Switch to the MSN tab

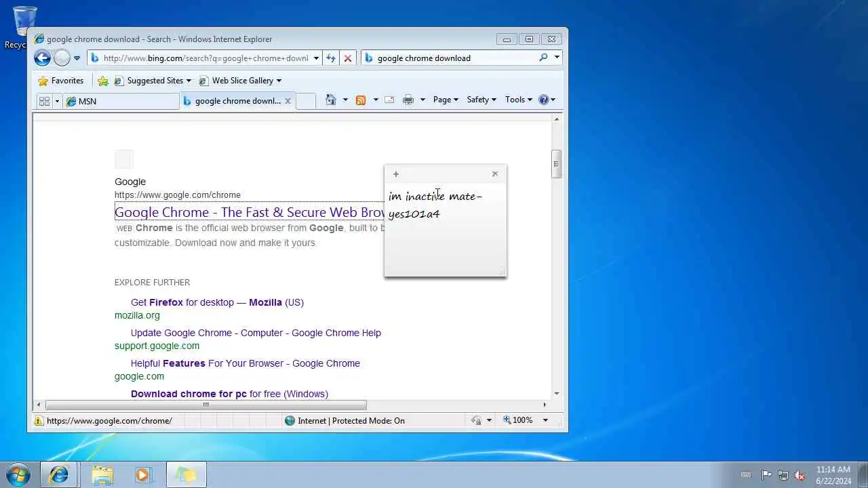121,101
